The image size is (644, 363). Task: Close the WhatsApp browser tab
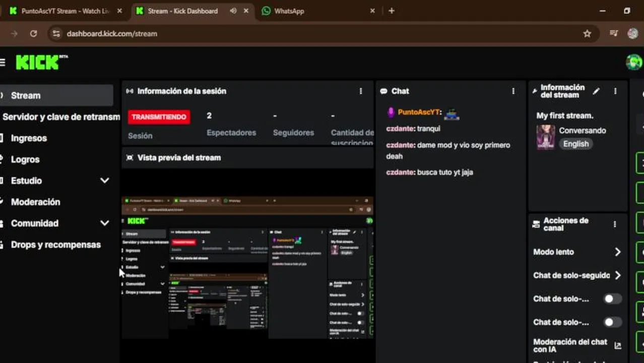[372, 11]
